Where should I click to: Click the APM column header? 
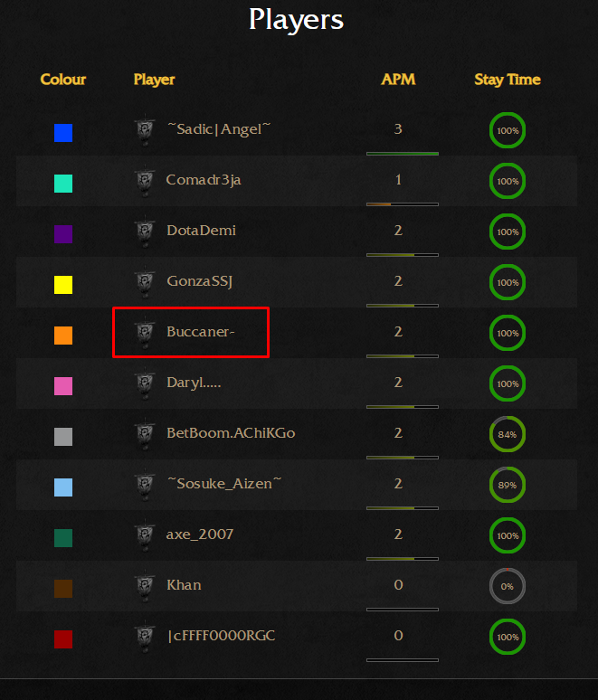398,80
